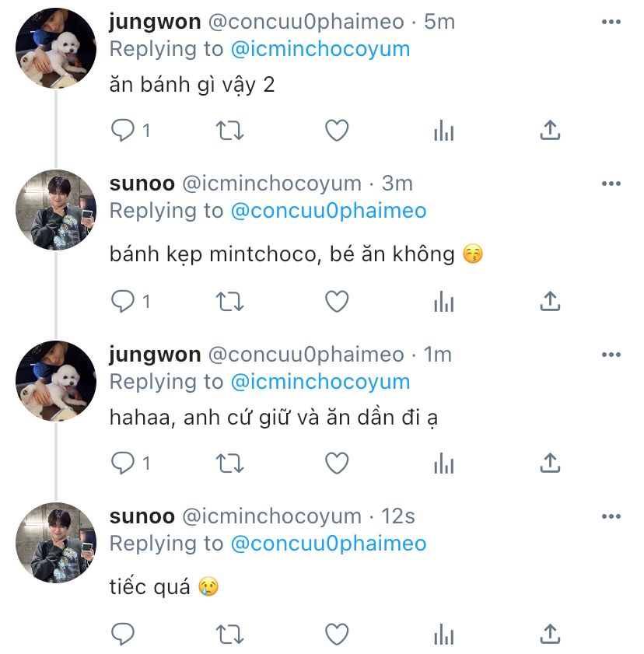View analytics of sunoo's mintchoco tweet
The height and width of the screenshot is (654, 644).
point(443,301)
